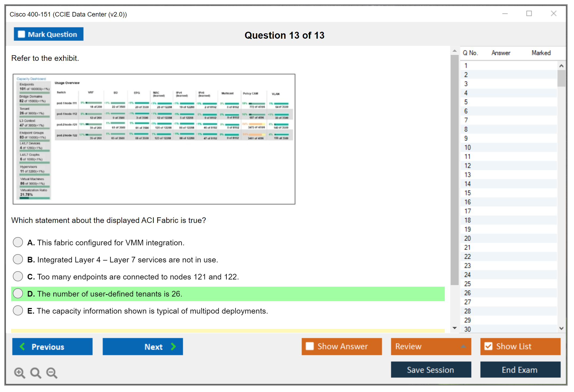574x392 pixels.
Task: Click the zoom out magnifier icon
Action: click(52, 373)
